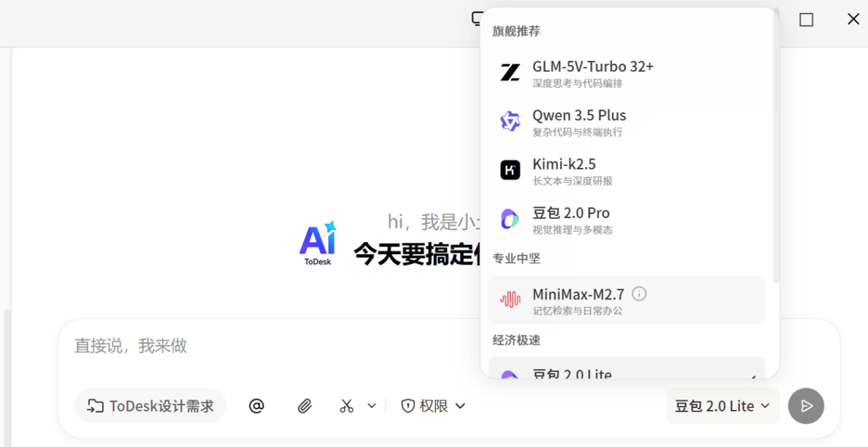Open the 豆包 2.0 Lite model selector
Image resolution: width=868 pixels, height=447 pixels.
pyautogui.click(x=723, y=406)
